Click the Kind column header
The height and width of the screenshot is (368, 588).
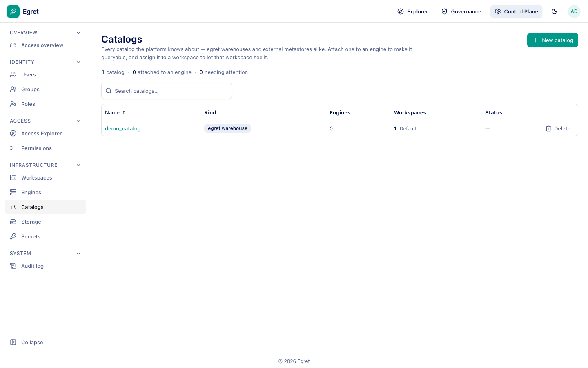210,113
